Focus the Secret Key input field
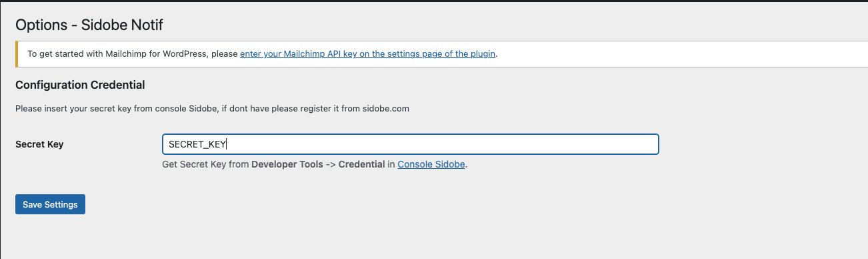This screenshot has width=868, height=259. 411,144
